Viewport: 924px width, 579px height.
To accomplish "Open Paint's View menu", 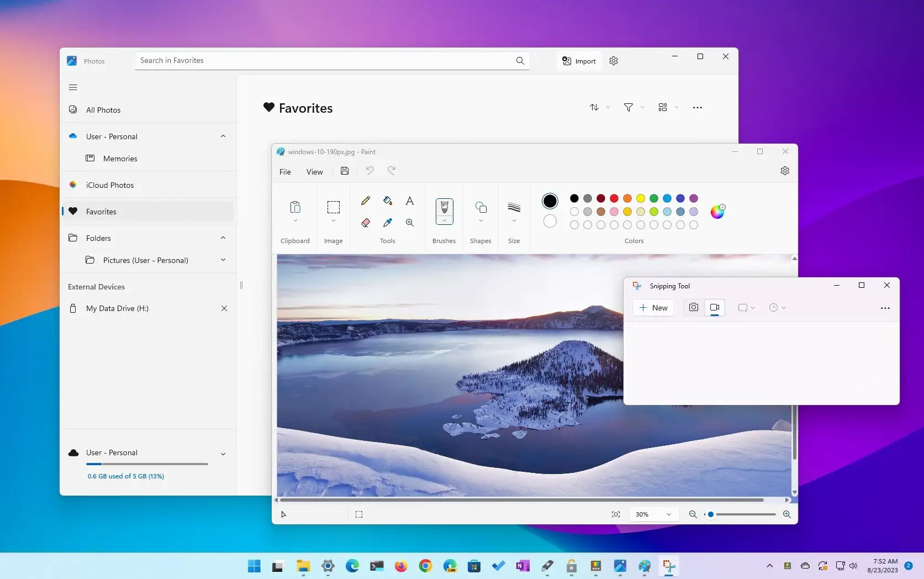I will tap(314, 171).
